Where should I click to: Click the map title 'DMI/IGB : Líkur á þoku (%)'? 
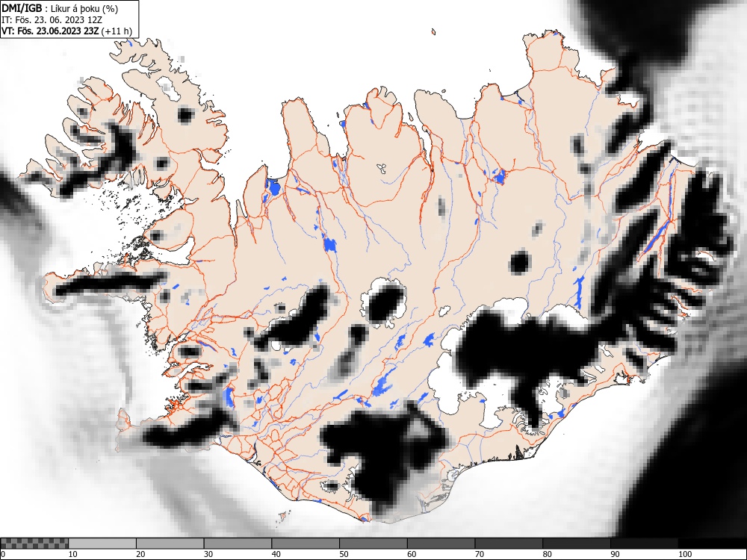click(60, 8)
